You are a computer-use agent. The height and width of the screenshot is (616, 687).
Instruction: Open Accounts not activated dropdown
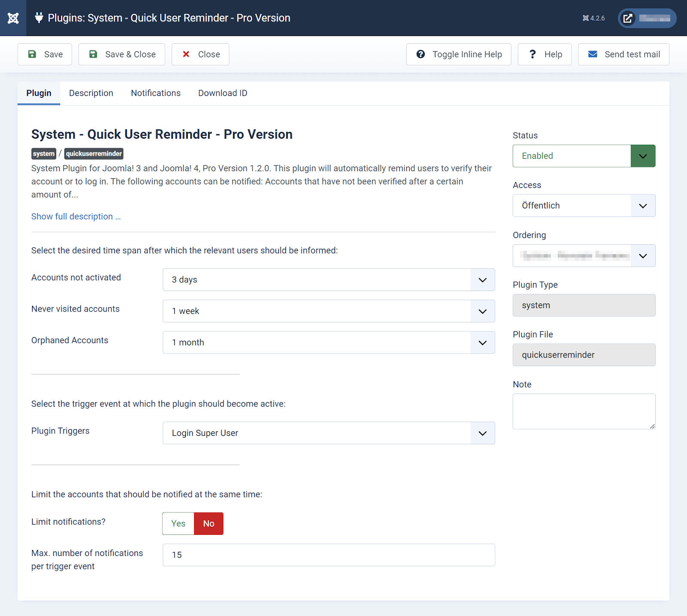pos(329,279)
